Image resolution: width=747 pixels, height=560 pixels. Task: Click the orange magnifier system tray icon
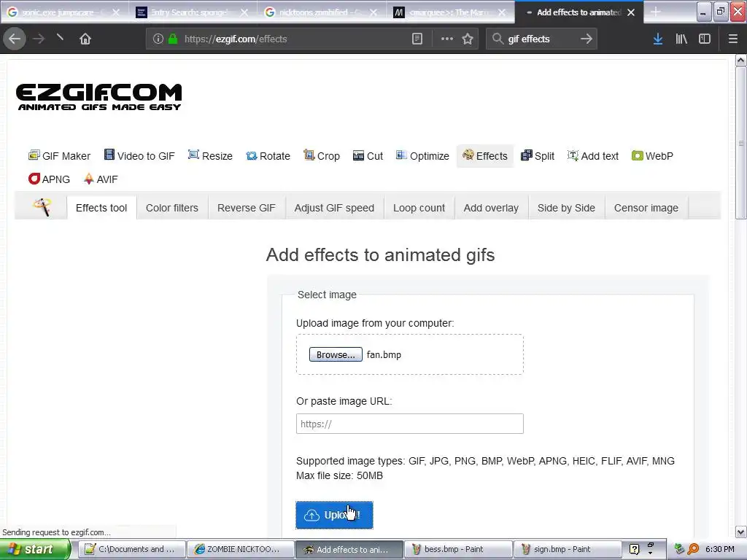pyautogui.click(x=693, y=549)
